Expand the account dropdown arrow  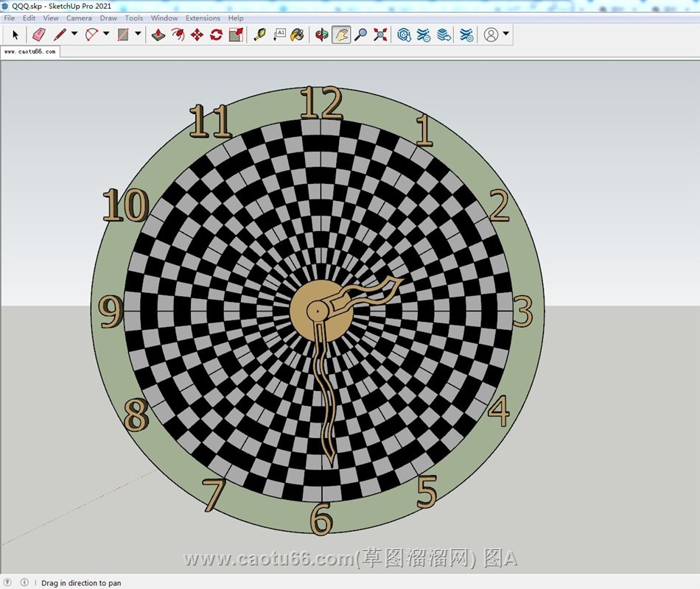[505, 33]
